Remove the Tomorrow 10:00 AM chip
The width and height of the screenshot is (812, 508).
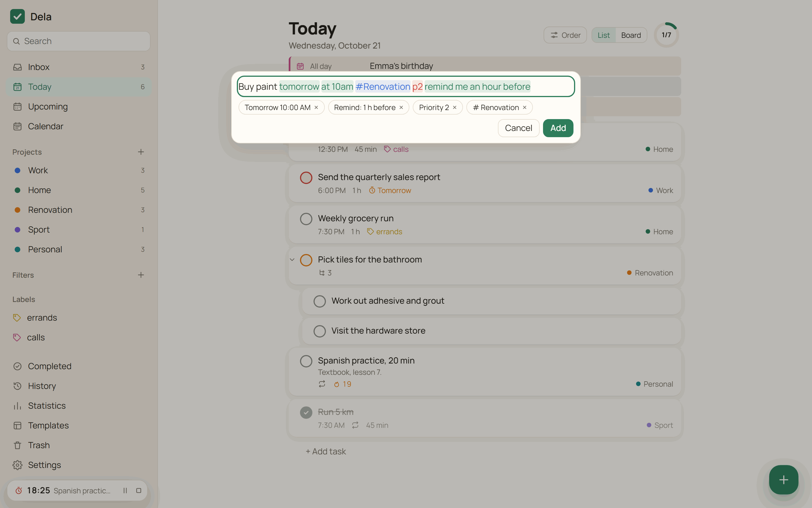coord(316,108)
